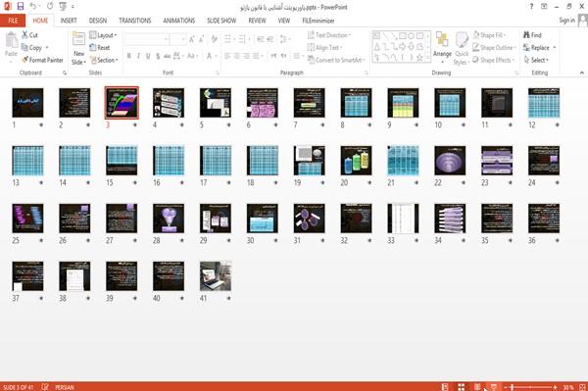Increase font size with larger A
This screenshot has width=588, height=391.
[x=192, y=39]
